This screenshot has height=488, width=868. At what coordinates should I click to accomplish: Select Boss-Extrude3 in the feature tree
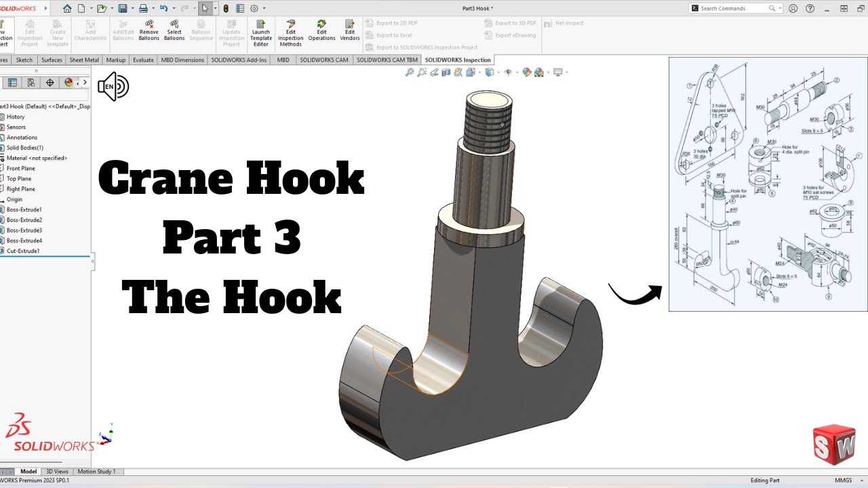[24, 230]
